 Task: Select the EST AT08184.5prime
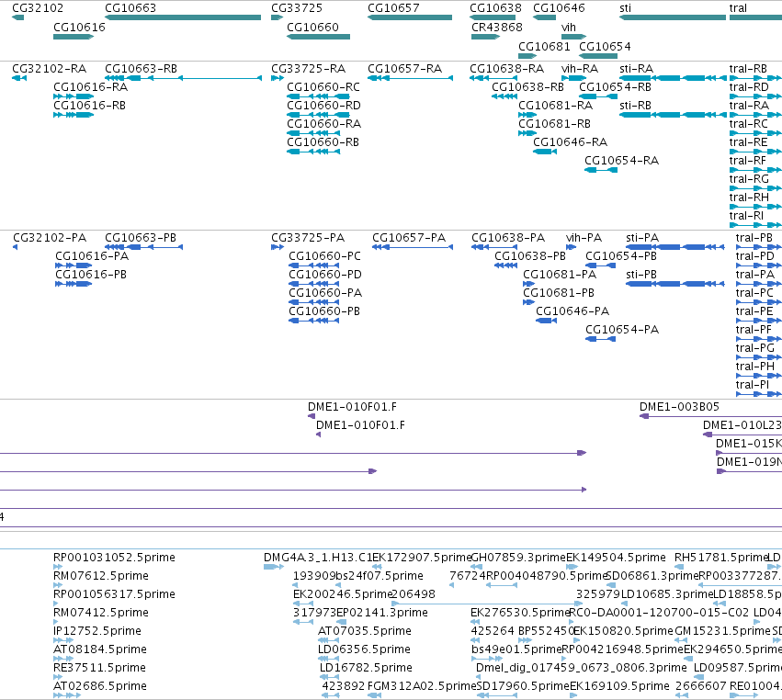63,658
